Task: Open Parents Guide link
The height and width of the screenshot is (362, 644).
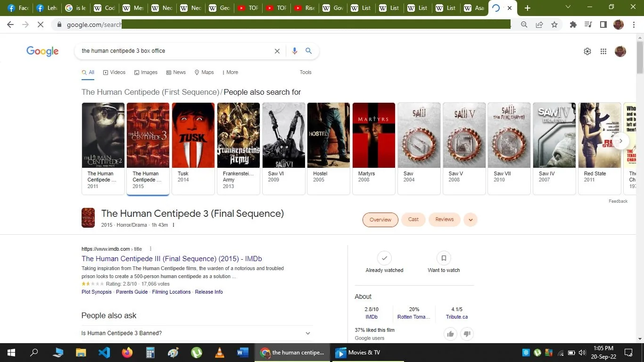Action: coord(132,292)
